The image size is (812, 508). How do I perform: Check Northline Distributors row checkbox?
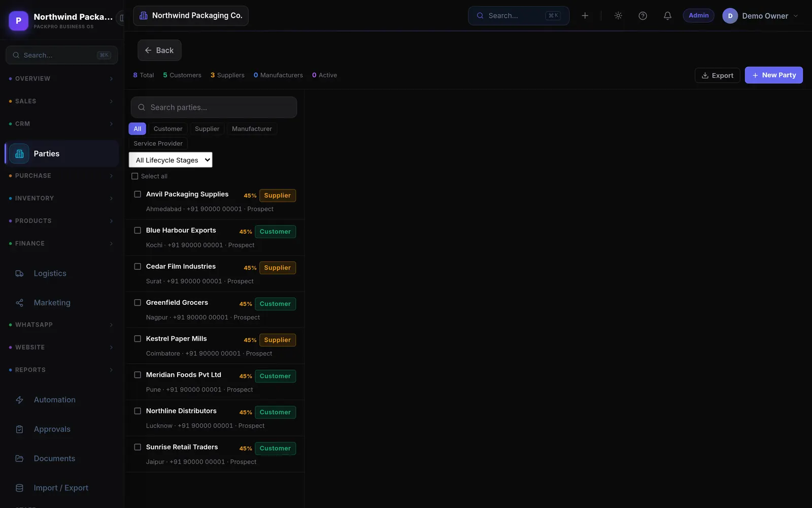coord(138,411)
